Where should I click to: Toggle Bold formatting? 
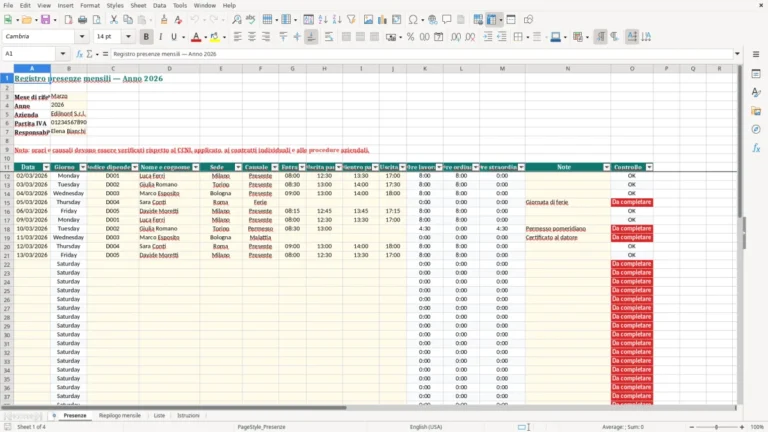[x=146, y=37]
